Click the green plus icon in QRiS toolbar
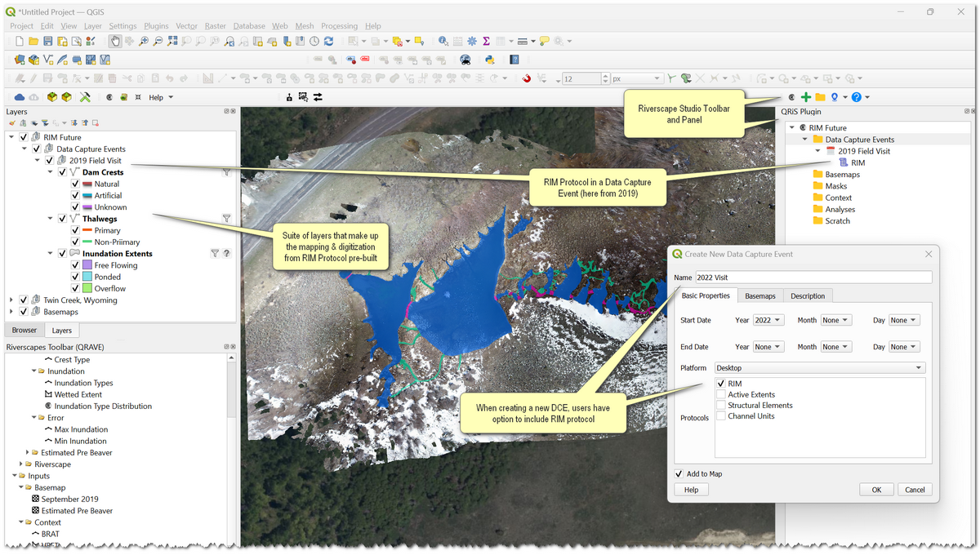Screen dimensions: 980x555 (806, 97)
